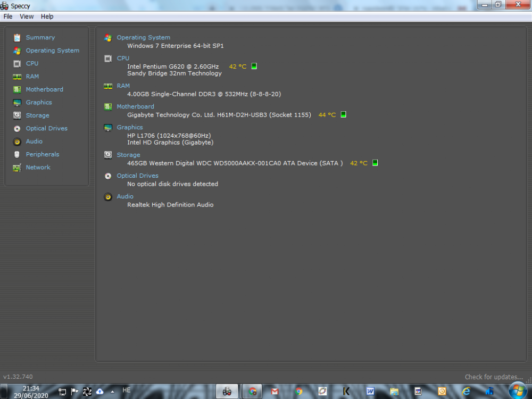Go to the CPU entry in the sidebar

coord(32,63)
